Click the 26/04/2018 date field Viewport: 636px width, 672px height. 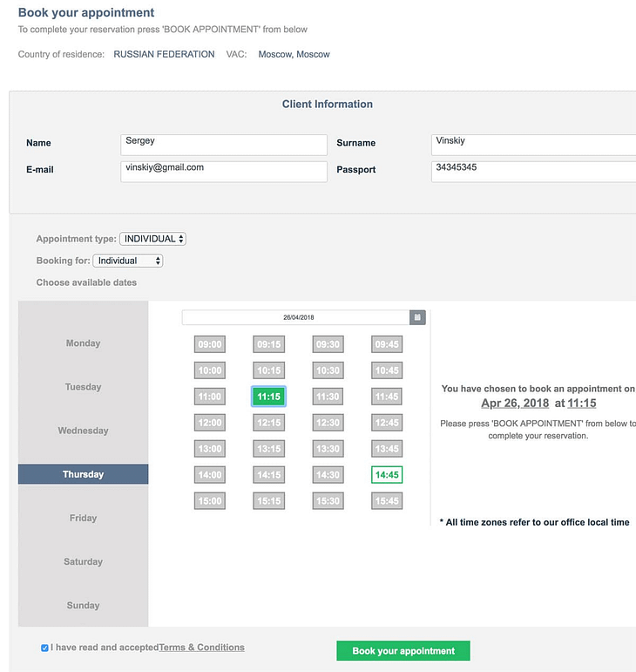(296, 318)
